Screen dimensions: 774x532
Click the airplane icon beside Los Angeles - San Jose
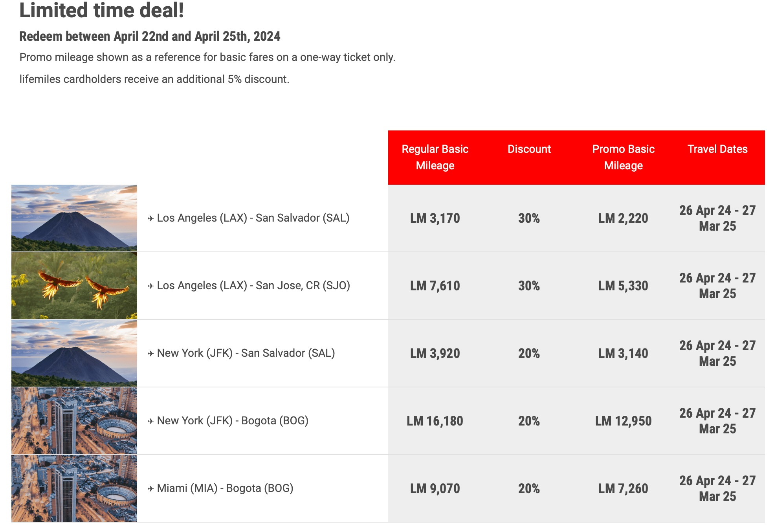(150, 286)
